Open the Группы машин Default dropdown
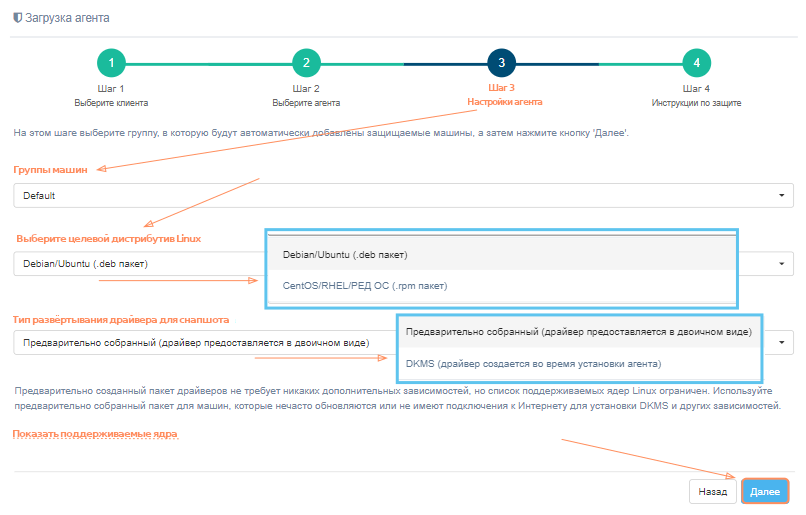Screen dimensions: 806x515 403,196
